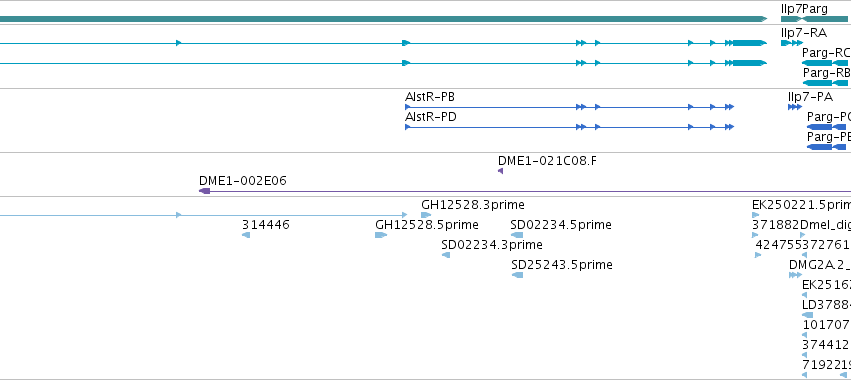Click the AlstR-PB protein track line
Image resolution: width=851 pixels, height=380 pixels.
coord(569,107)
